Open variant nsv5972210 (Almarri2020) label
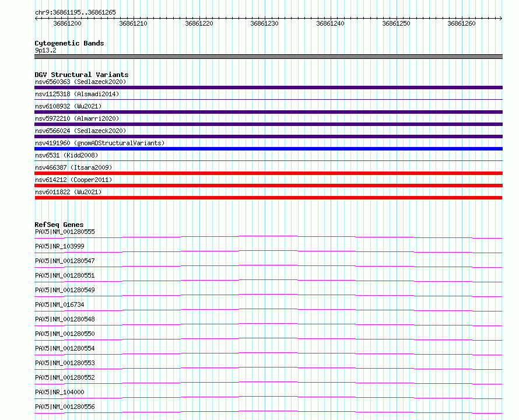Viewport: 519px width, 420px height. point(77,118)
